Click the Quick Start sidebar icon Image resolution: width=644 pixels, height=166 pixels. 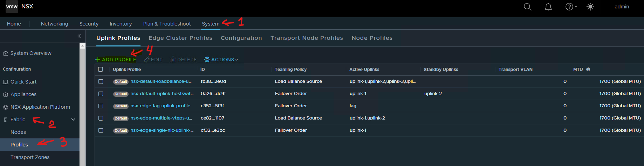pyautogui.click(x=6, y=82)
